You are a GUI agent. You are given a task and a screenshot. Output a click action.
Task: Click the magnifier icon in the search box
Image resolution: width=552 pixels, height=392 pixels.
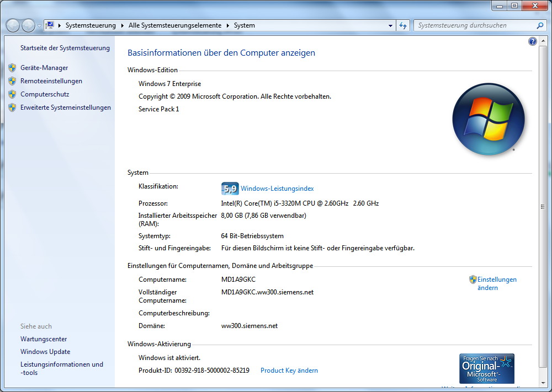click(x=540, y=25)
